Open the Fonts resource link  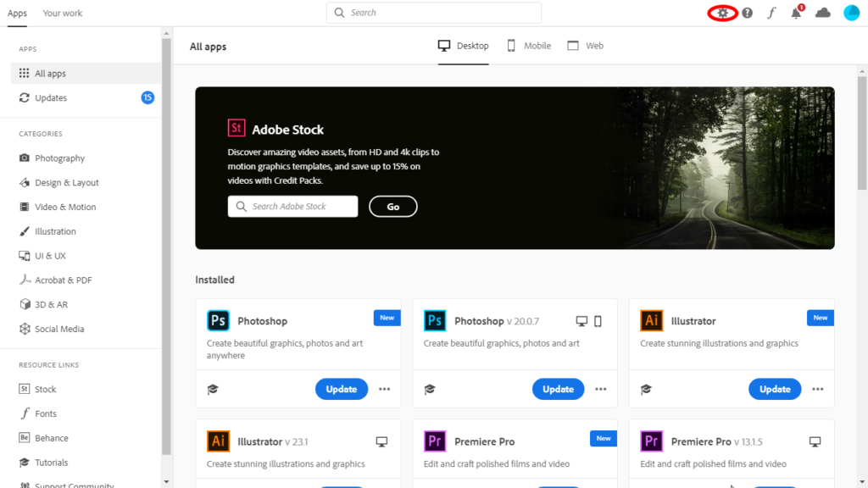click(37, 413)
